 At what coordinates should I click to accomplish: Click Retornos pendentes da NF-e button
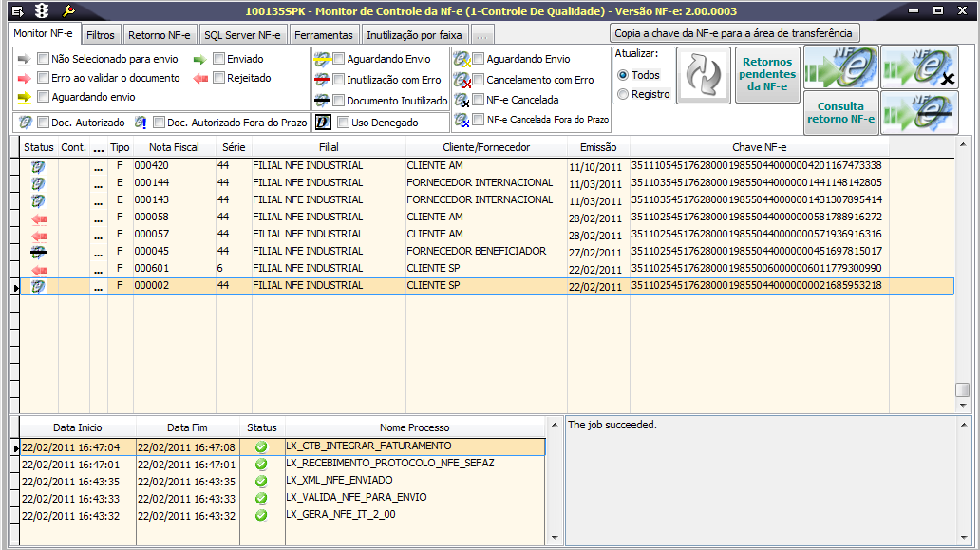767,75
